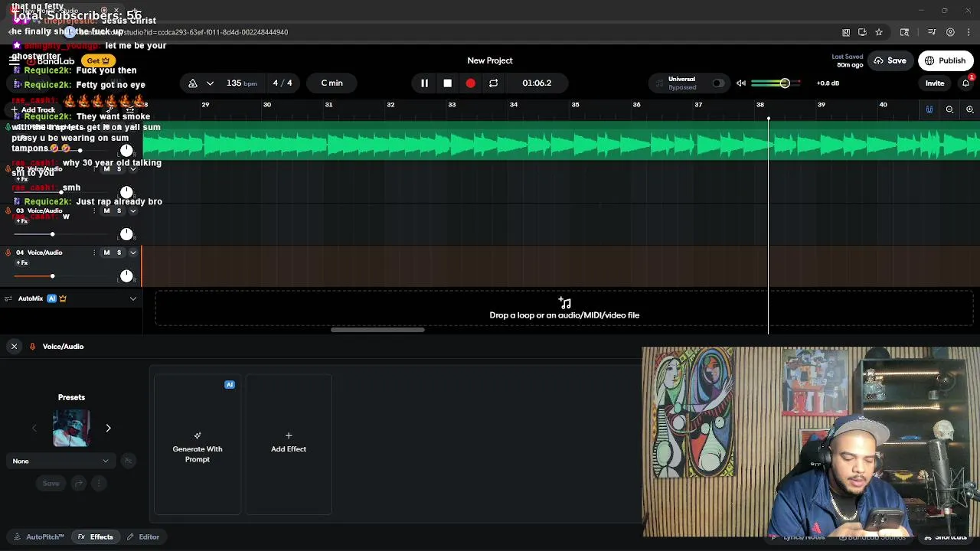Image resolution: width=980 pixels, height=551 pixels.
Task: Edit the 135 bpm tempo value
Action: 241,83
